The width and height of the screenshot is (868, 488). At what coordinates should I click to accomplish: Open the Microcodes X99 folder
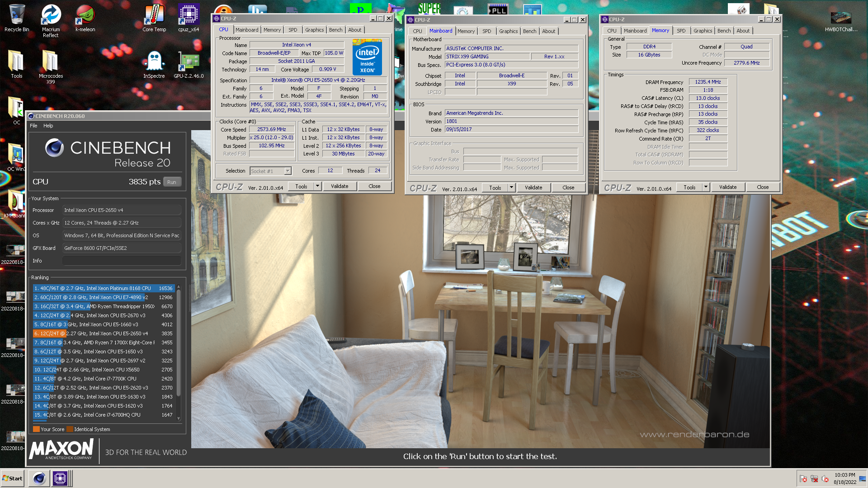click(51, 67)
